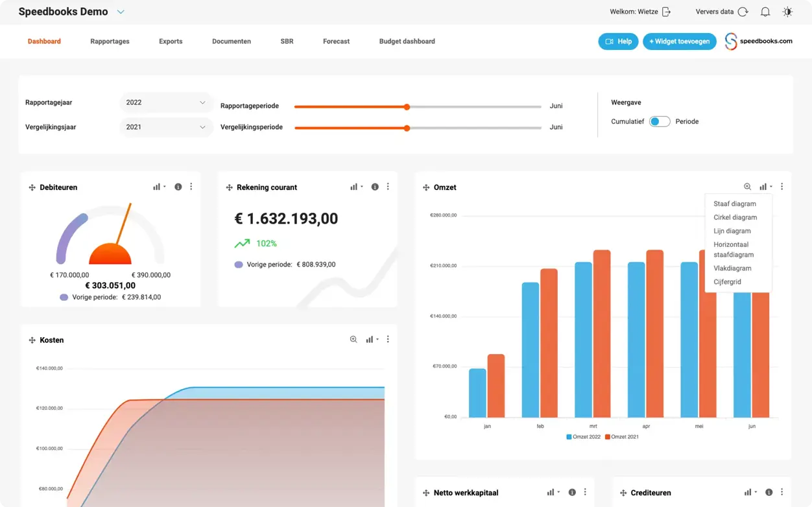Select Cirkel diagram from chart type menu
The image size is (812, 507).
[735, 217]
